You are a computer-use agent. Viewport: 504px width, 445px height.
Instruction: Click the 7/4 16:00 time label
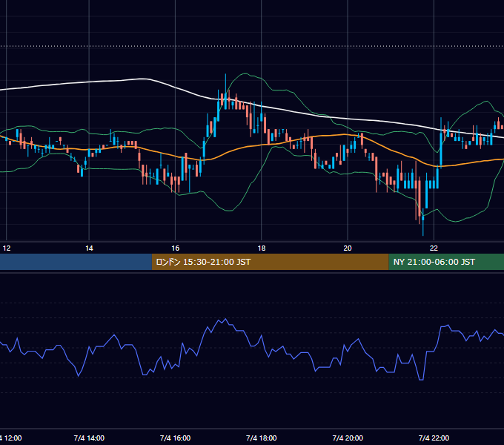pyautogui.click(x=175, y=438)
